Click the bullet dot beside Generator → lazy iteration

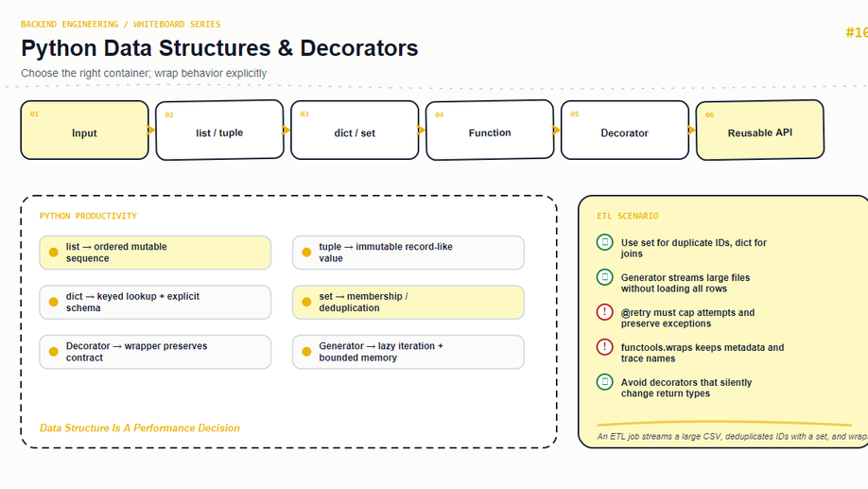(306, 352)
